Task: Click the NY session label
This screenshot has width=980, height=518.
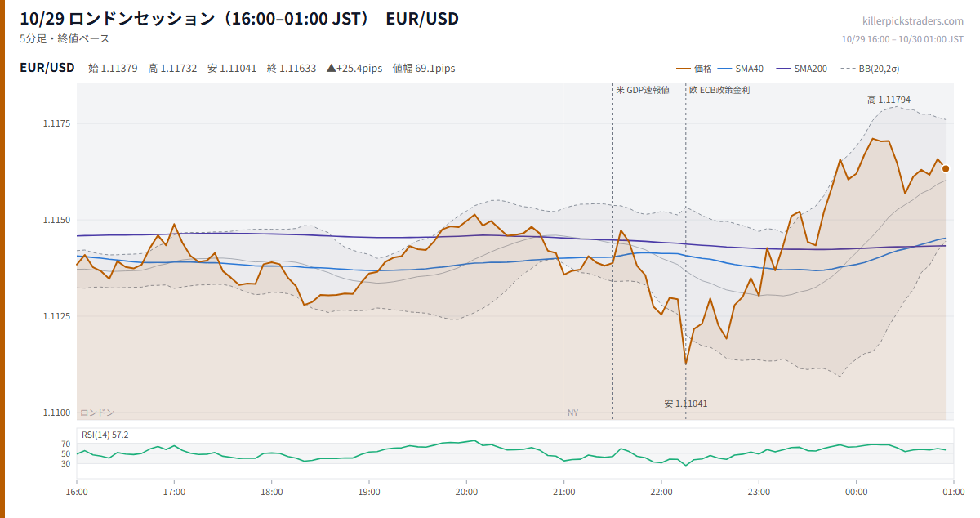Action: tap(572, 413)
